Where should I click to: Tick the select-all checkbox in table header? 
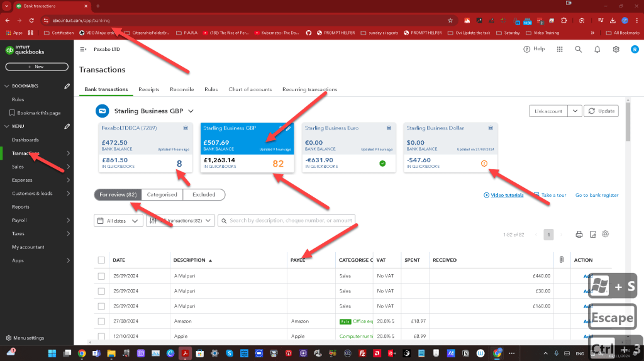pyautogui.click(x=101, y=260)
